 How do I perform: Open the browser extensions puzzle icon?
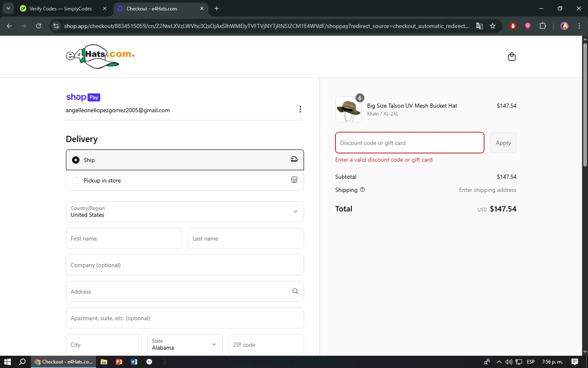[543, 26]
